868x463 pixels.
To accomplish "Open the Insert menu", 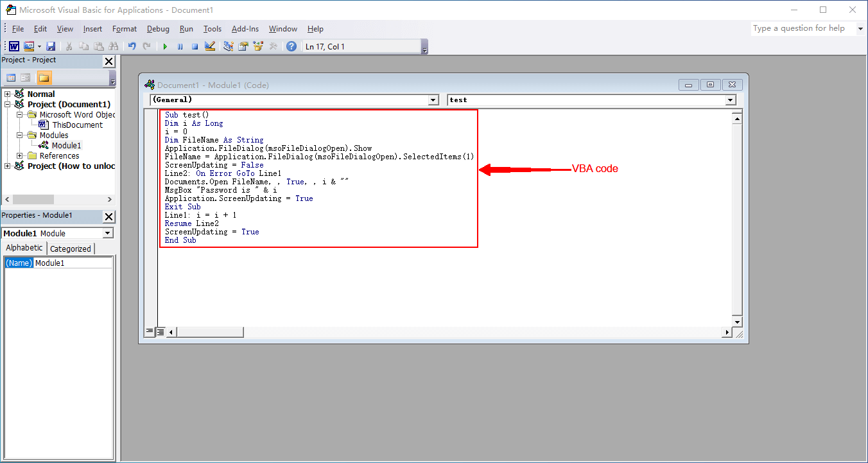I will click(x=92, y=29).
